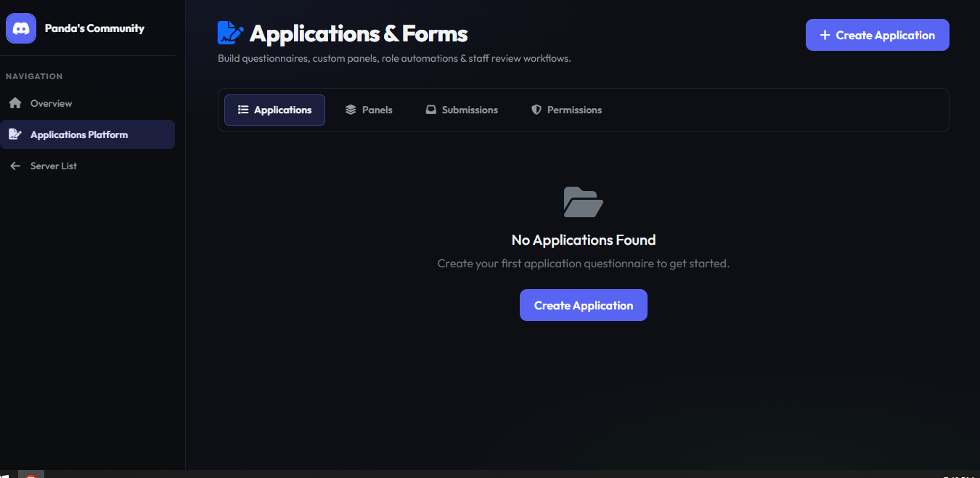This screenshot has height=478, width=980.
Task: Click Create Application under the empty state
Action: click(584, 305)
